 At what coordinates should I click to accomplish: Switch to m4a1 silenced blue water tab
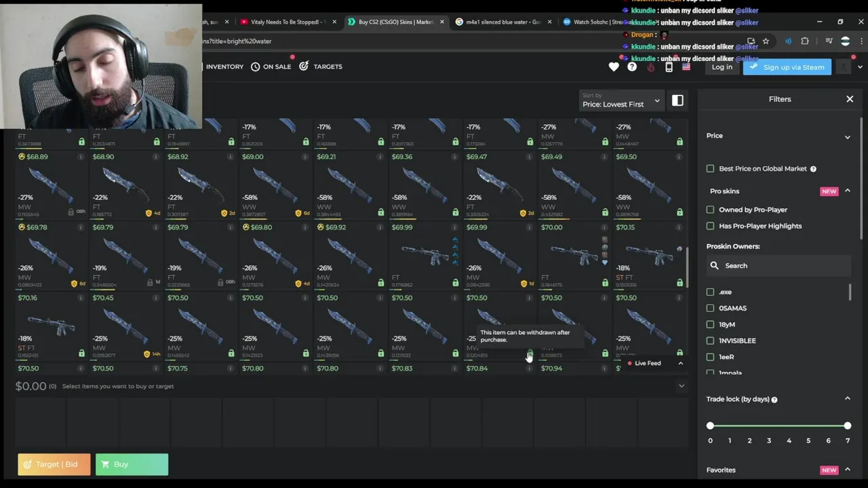click(x=502, y=22)
